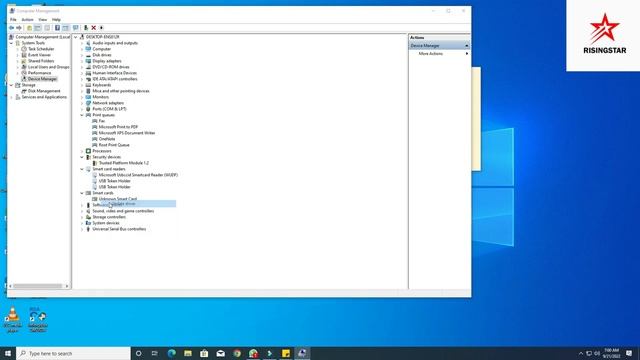The height and width of the screenshot is (360, 640).
Task: Select the Fax print queue
Action: tap(102, 121)
